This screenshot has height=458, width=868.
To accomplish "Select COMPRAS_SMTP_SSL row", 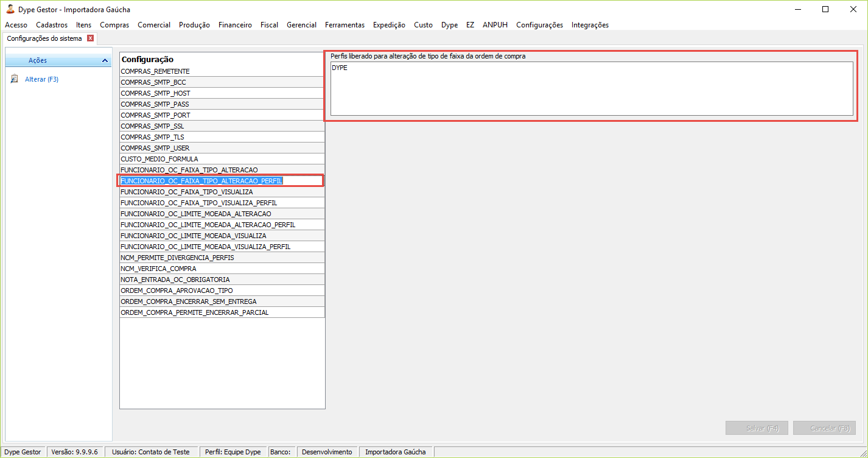I will coord(222,126).
